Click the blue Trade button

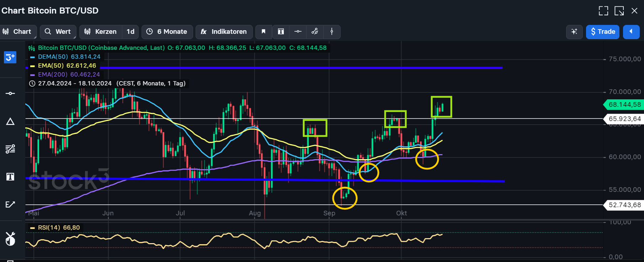tap(603, 32)
